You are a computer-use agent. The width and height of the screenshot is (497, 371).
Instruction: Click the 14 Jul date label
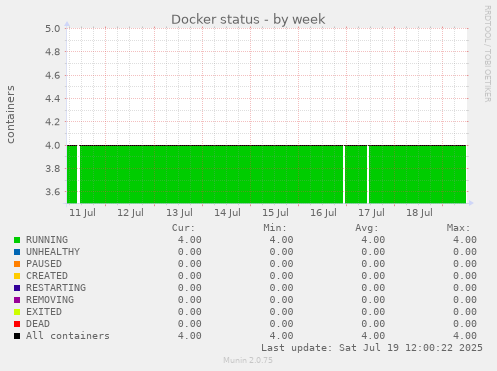pyautogui.click(x=227, y=213)
